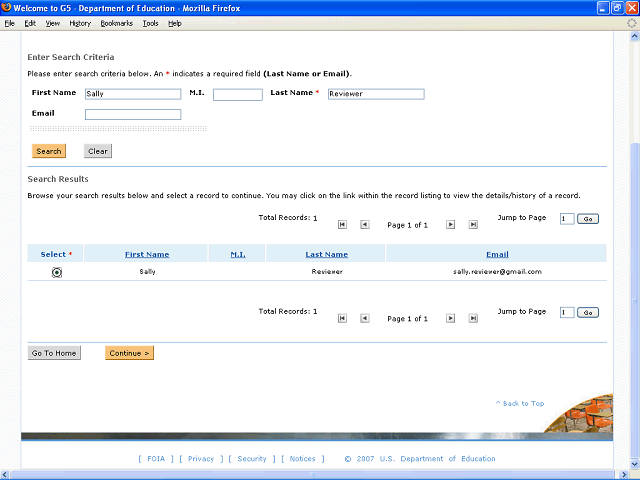Open the Help menu
640x480 pixels.
point(175,24)
